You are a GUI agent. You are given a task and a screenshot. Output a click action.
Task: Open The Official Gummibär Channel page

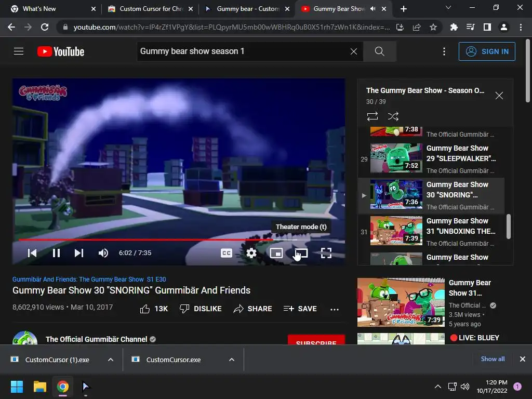click(x=96, y=339)
